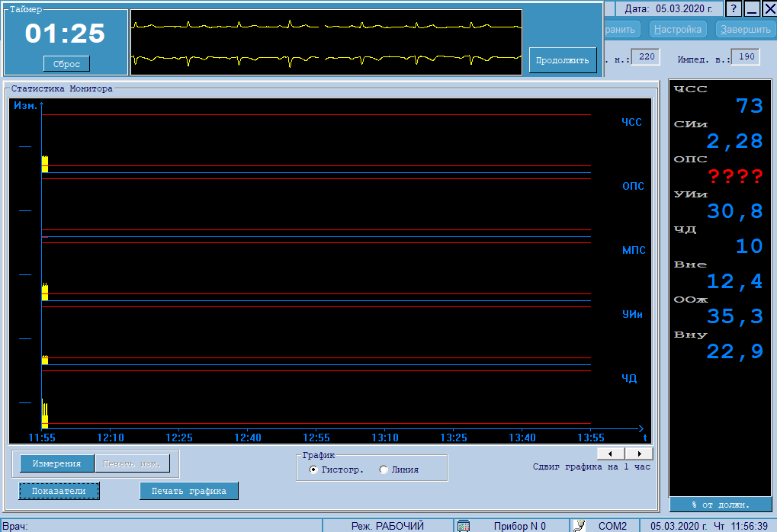777x532 pixels.
Task: Click the Вне value 12,4
Action: (x=734, y=281)
